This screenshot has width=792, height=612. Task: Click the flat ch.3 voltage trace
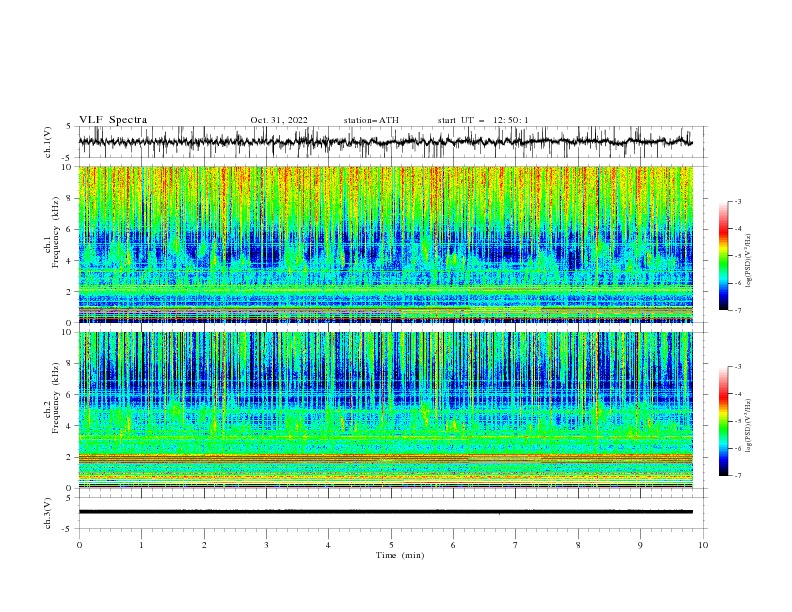pos(385,512)
